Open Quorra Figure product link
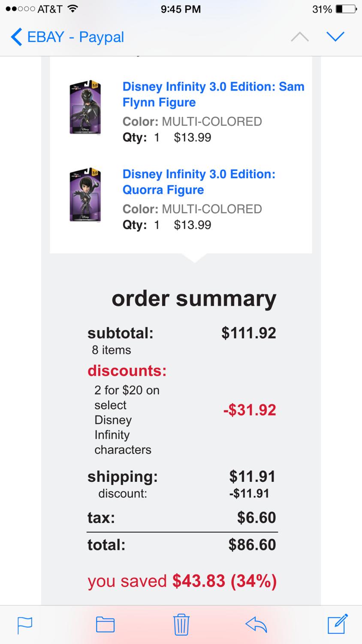This screenshot has width=362, height=644. pos(199,182)
